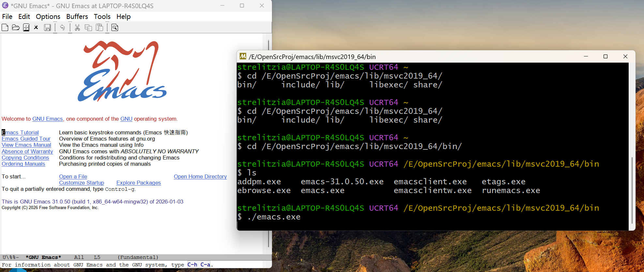Maximize the MSYS2 terminal window
The image size is (644, 272).
click(606, 56)
